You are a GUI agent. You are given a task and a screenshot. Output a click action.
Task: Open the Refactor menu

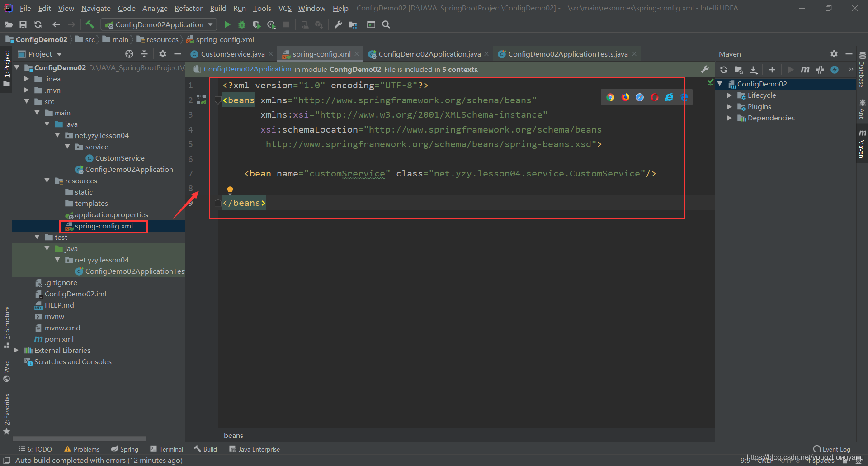pos(188,8)
